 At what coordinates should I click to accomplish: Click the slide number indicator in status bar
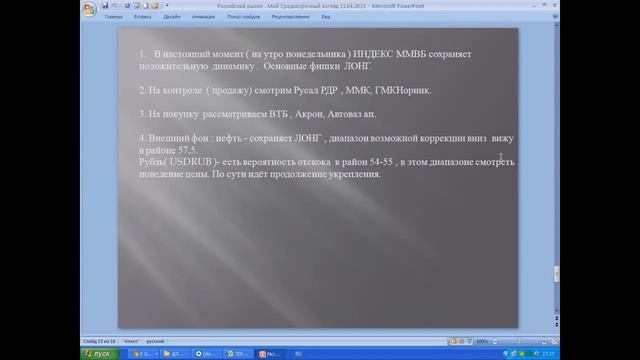99,341
